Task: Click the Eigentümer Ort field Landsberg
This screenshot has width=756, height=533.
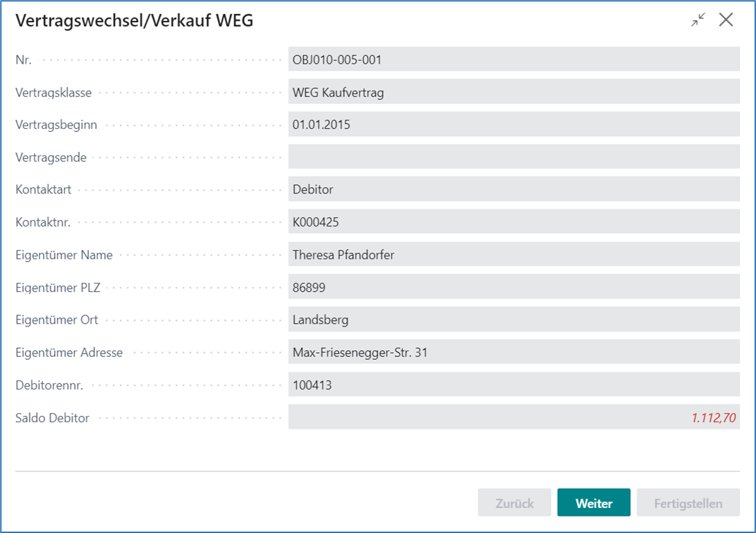Action: (x=513, y=320)
